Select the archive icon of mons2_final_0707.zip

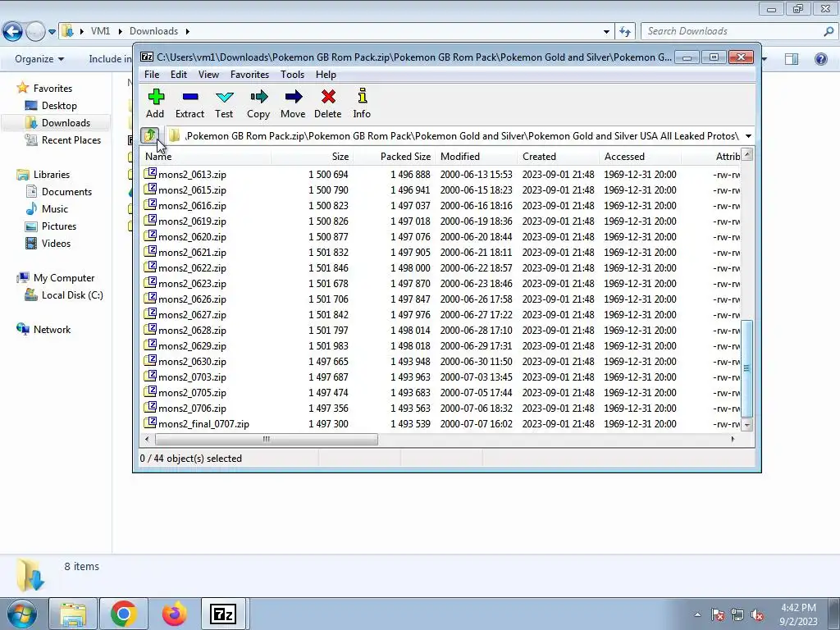click(x=151, y=422)
